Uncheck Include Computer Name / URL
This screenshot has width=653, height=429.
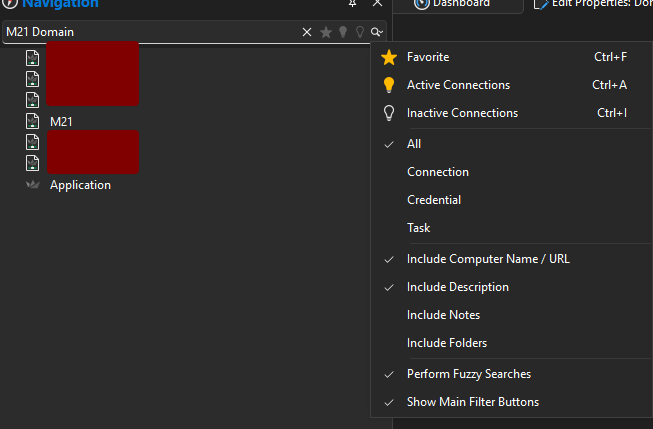coord(488,259)
